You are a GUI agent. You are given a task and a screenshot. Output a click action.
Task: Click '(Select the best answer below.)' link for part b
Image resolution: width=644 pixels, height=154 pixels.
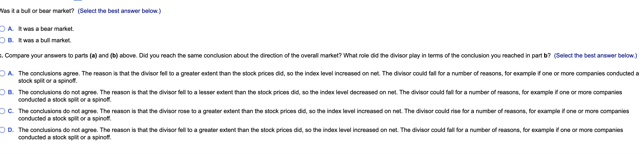pyautogui.click(x=119, y=11)
